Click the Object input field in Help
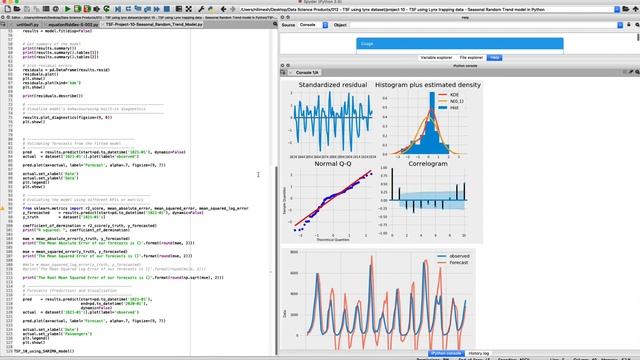The image size is (640, 360). [x=483, y=25]
